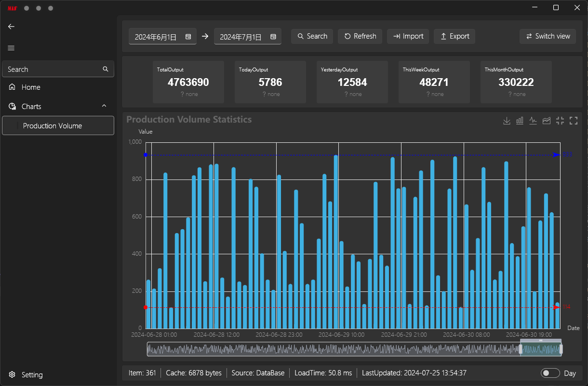Toggle the hamburger navigation menu
Image resolution: width=588 pixels, height=386 pixels.
(x=12, y=48)
